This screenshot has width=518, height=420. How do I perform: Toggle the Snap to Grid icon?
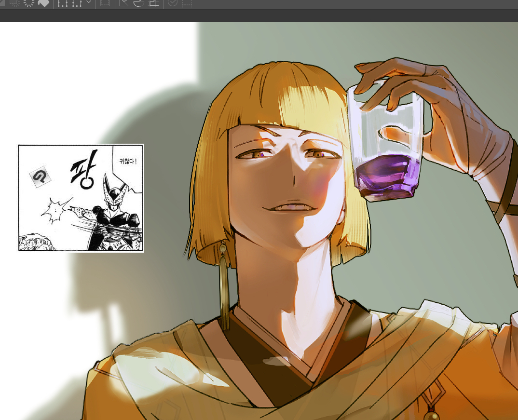click(x=154, y=3)
